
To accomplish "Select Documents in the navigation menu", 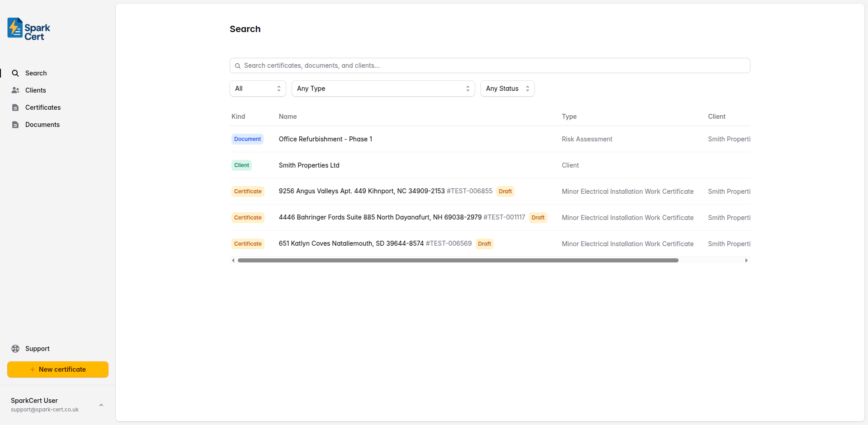I will click(42, 124).
